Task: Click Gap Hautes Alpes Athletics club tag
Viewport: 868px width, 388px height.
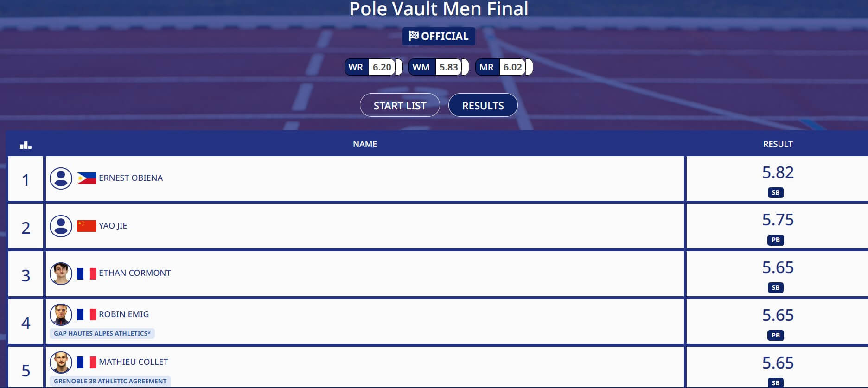Action: point(102,333)
